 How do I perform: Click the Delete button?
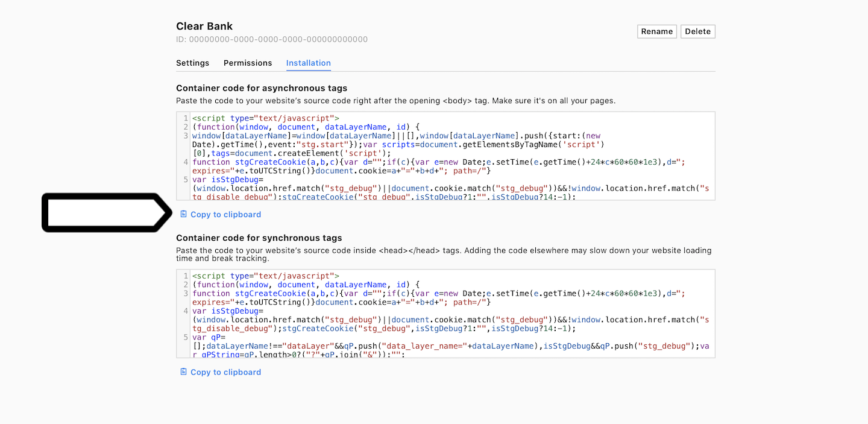697,31
